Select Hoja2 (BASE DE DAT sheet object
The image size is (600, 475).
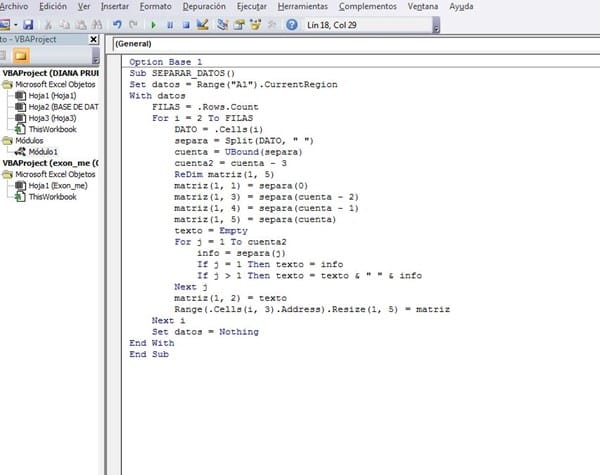[62, 106]
